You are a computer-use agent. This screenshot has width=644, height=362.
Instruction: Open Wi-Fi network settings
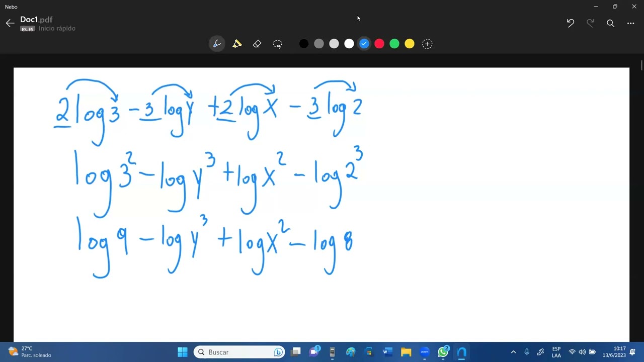[x=572, y=352]
